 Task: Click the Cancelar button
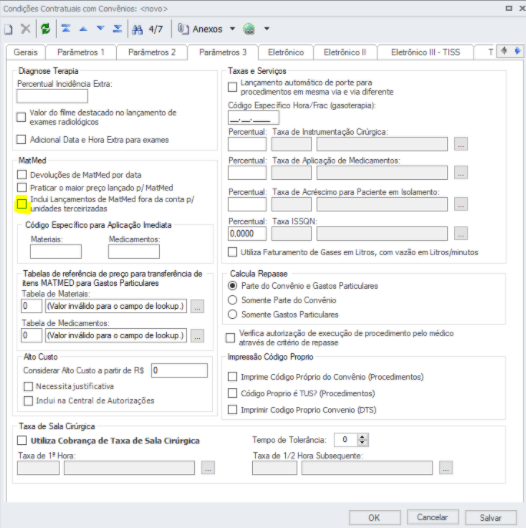point(432,517)
